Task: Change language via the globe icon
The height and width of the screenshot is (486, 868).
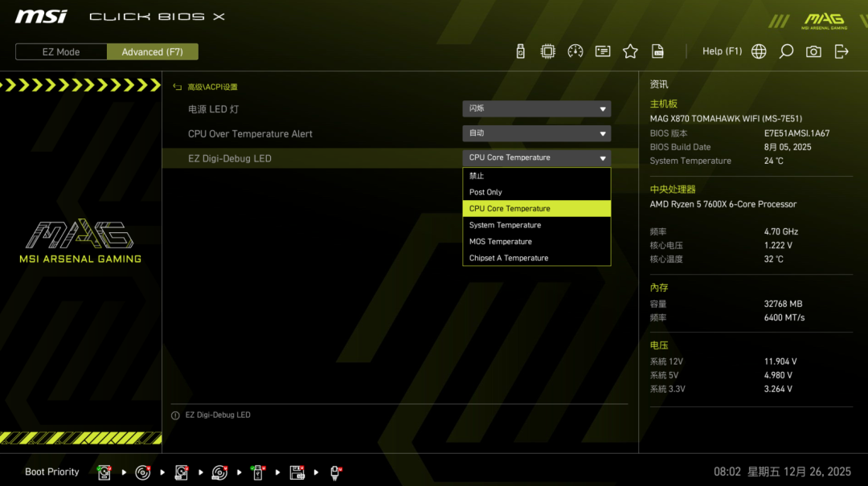Action: tap(759, 51)
